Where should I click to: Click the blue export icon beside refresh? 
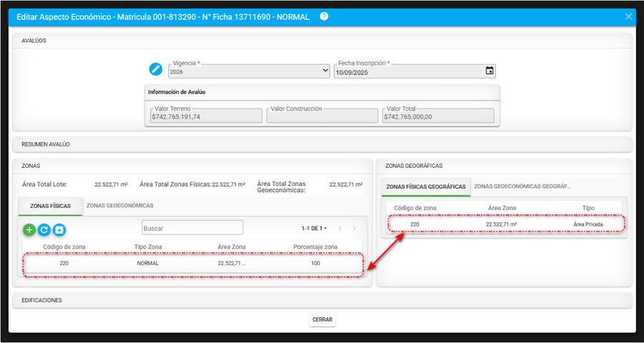pos(59,229)
